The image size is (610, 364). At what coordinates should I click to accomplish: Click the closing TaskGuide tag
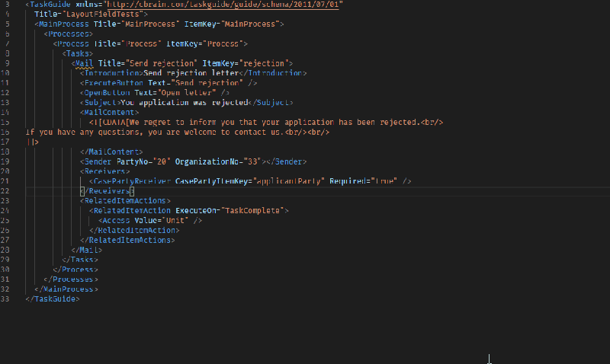coord(53,299)
